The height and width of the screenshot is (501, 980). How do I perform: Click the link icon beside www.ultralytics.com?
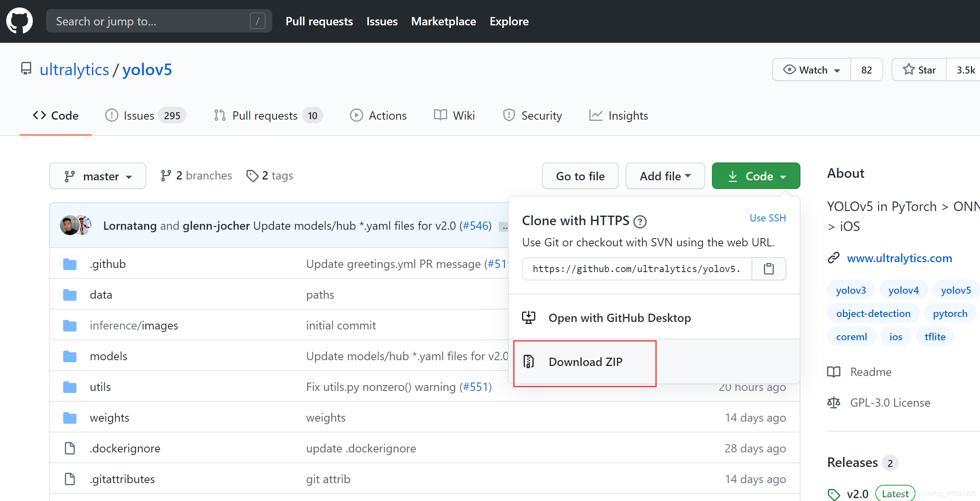tap(834, 258)
